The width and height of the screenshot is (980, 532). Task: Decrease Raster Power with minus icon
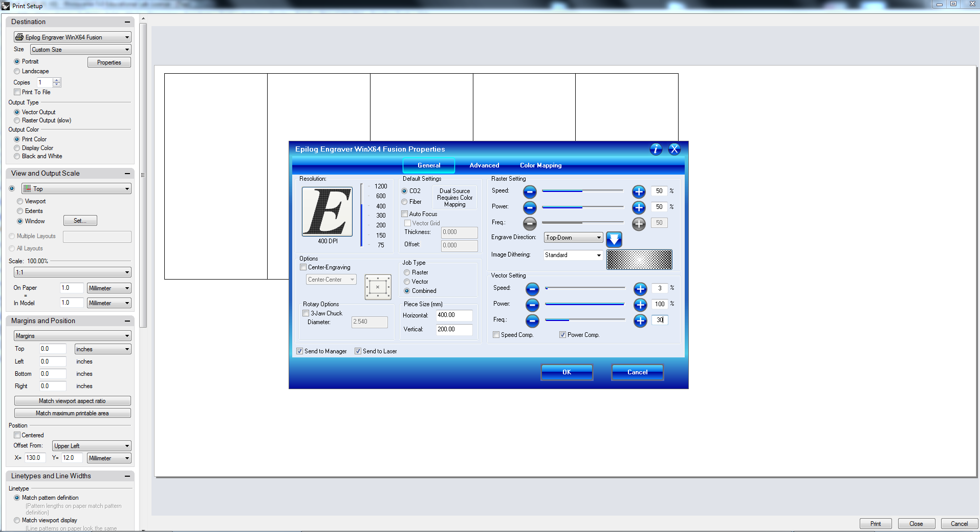pyautogui.click(x=530, y=208)
